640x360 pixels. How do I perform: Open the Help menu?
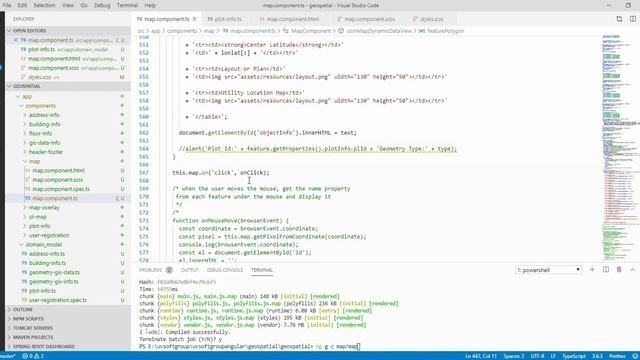point(150,5)
